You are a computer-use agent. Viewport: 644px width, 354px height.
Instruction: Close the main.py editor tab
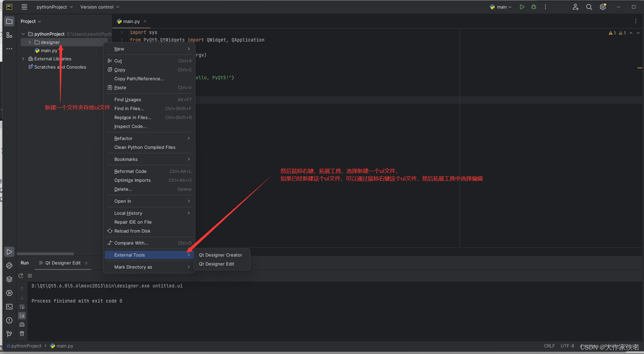[x=145, y=21]
